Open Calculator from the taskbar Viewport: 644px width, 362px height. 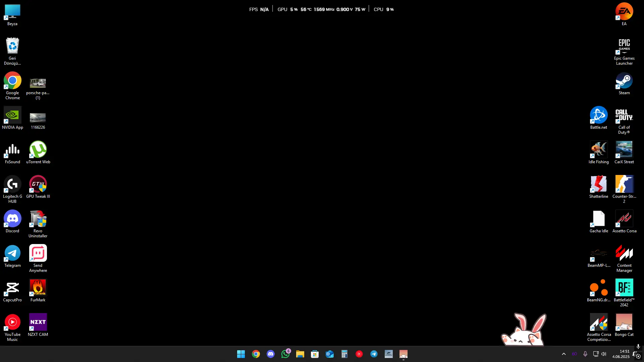pos(344,354)
